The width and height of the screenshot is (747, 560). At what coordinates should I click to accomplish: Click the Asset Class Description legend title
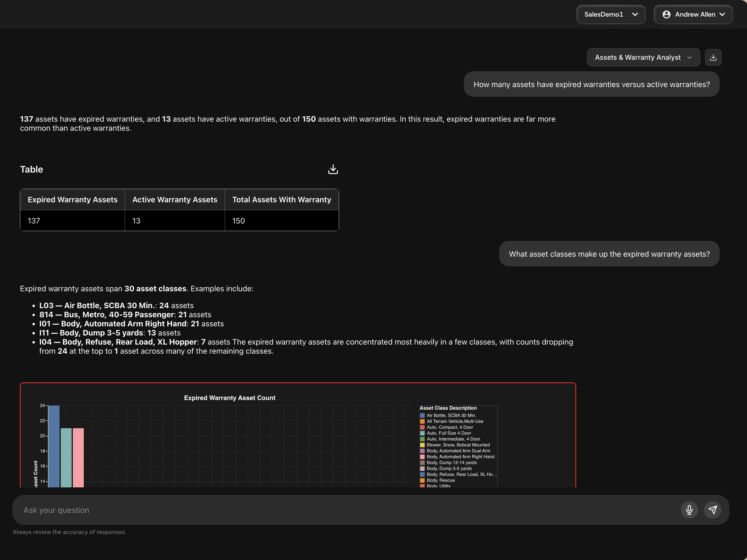pyautogui.click(x=448, y=408)
